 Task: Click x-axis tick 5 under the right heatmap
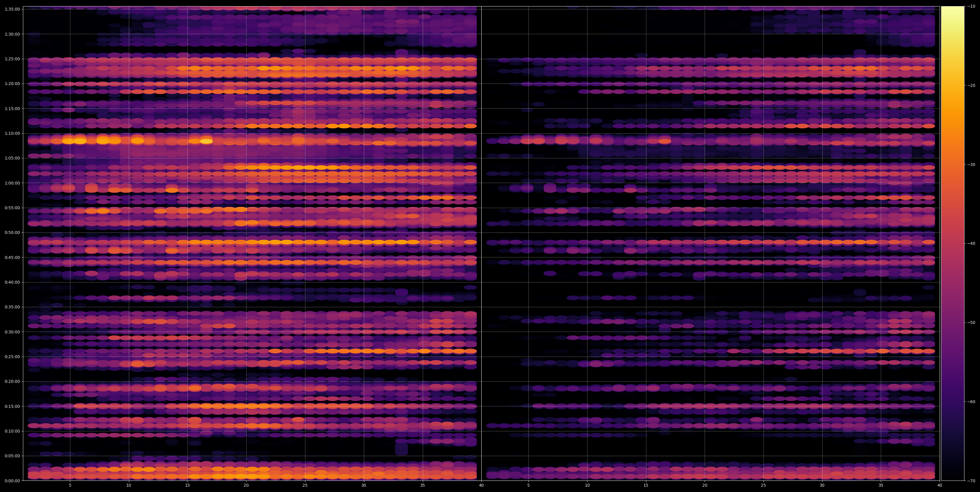pos(528,485)
